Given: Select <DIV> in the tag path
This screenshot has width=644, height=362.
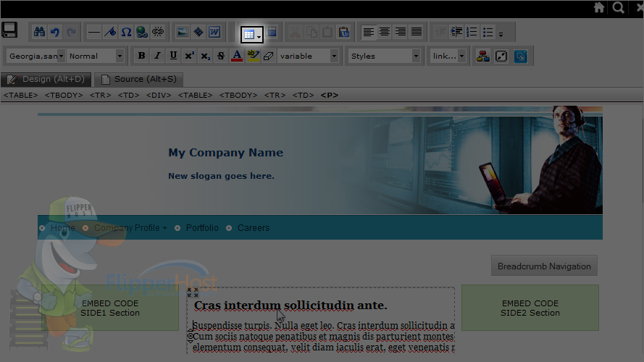Looking at the screenshot, I should [x=159, y=96].
